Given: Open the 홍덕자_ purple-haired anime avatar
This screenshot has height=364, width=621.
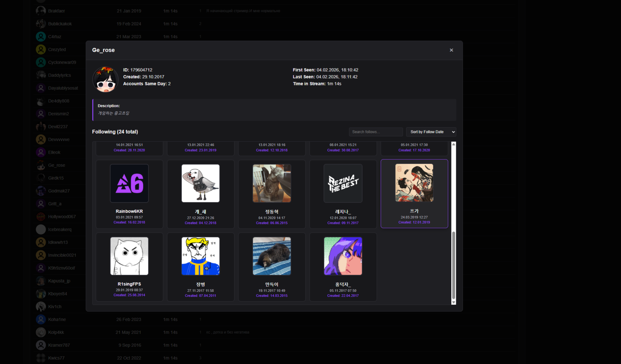Looking at the screenshot, I should point(343,256).
